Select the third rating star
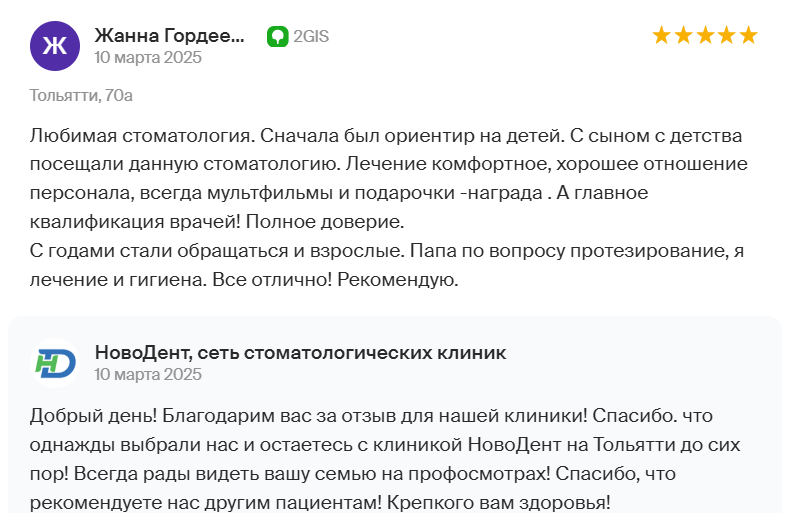The height and width of the screenshot is (513, 793). (x=705, y=36)
